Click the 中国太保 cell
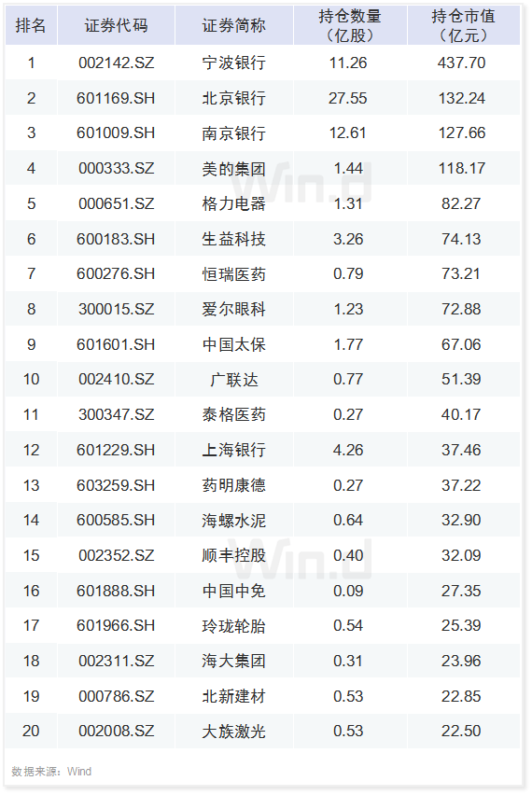 pyautogui.click(x=233, y=344)
